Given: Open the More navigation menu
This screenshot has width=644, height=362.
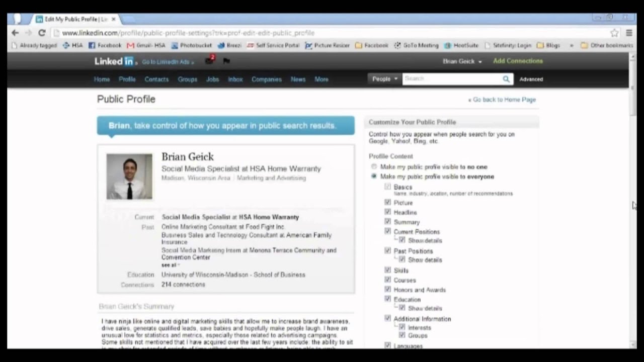Looking at the screenshot, I should (x=321, y=79).
